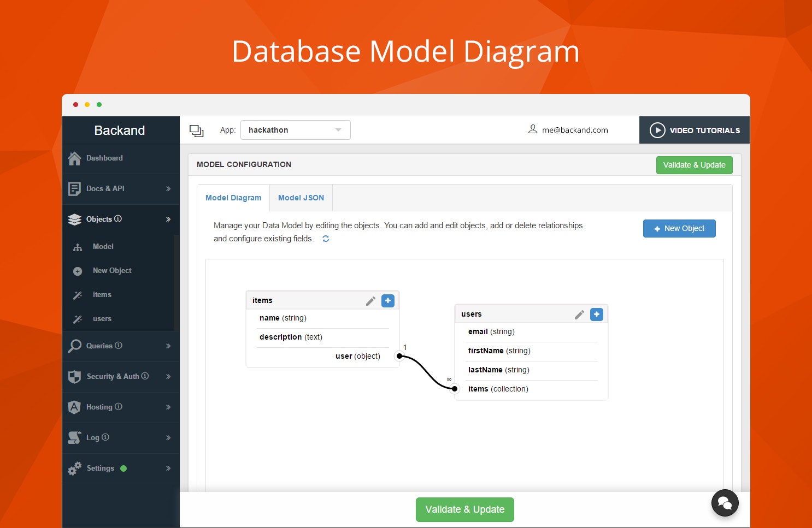The image size is (812, 528).
Task: Select the lastName (string) field in users
Action: coord(499,370)
